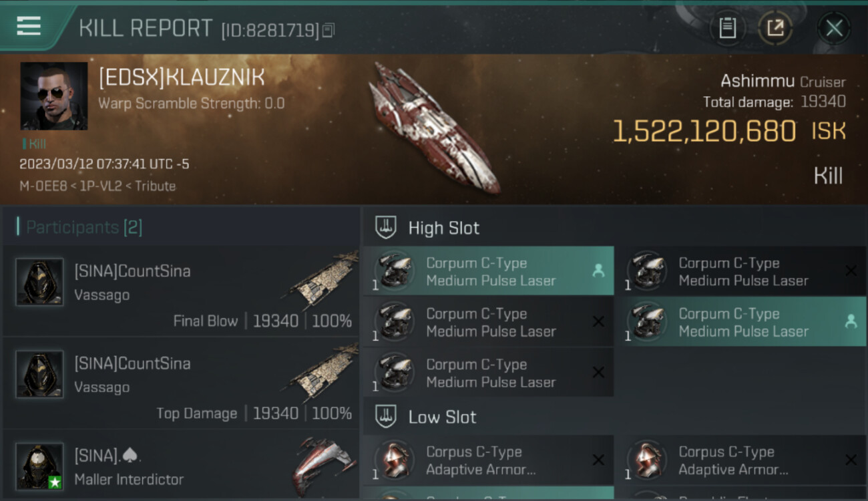Copy the kill report ID icon
868x501 pixels.
click(329, 31)
